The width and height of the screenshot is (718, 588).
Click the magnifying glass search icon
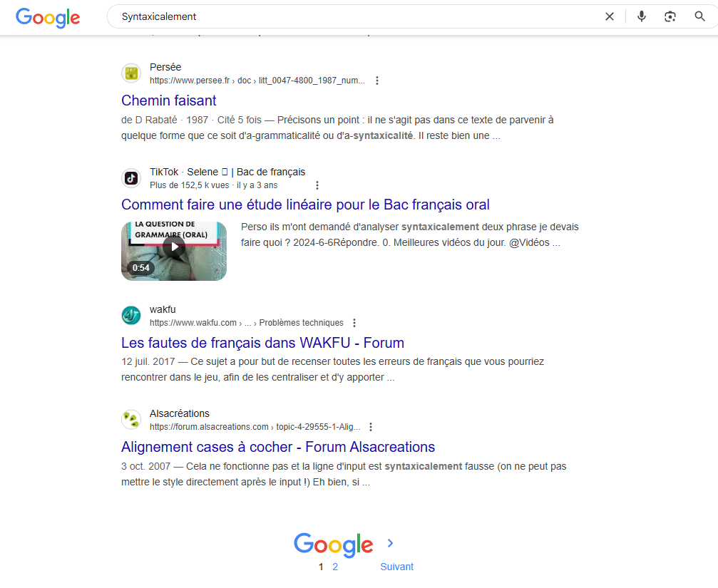[699, 17]
